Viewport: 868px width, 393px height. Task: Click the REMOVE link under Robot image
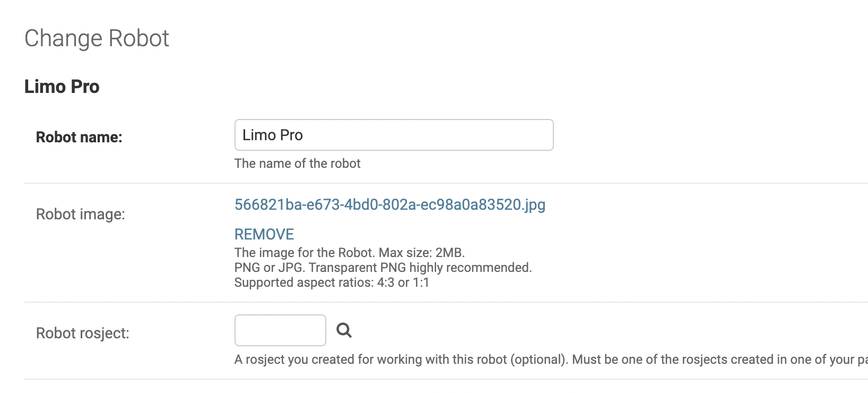point(264,234)
